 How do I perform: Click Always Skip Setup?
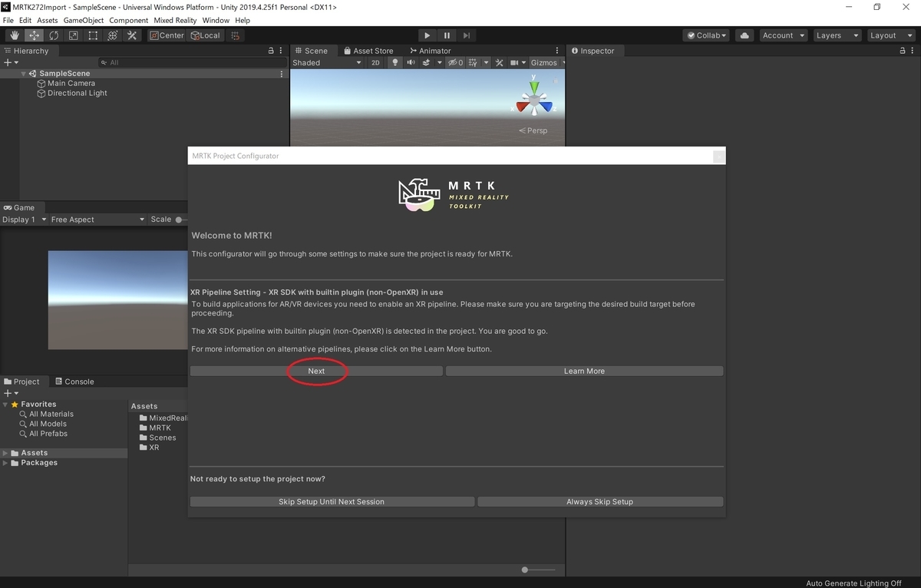tap(600, 501)
